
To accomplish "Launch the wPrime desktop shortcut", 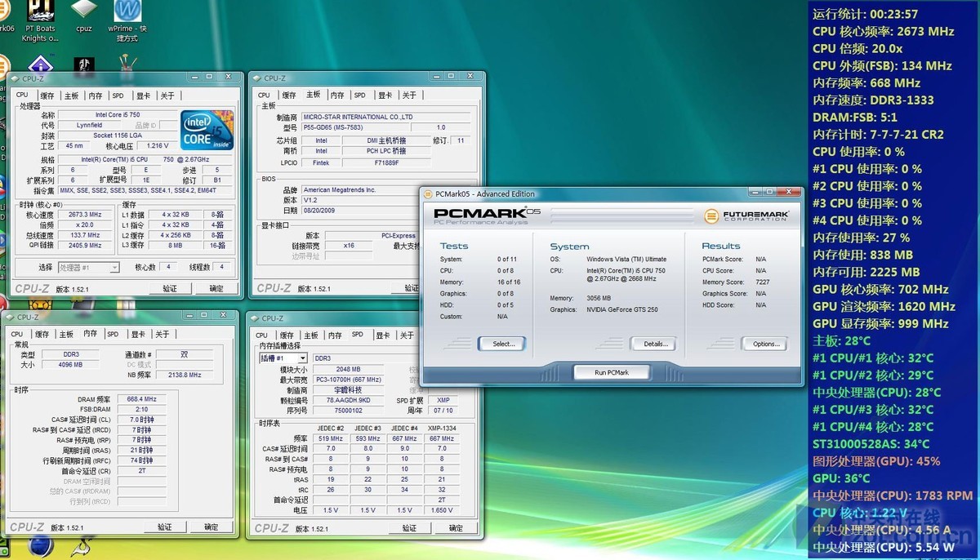I will [127, 21].
